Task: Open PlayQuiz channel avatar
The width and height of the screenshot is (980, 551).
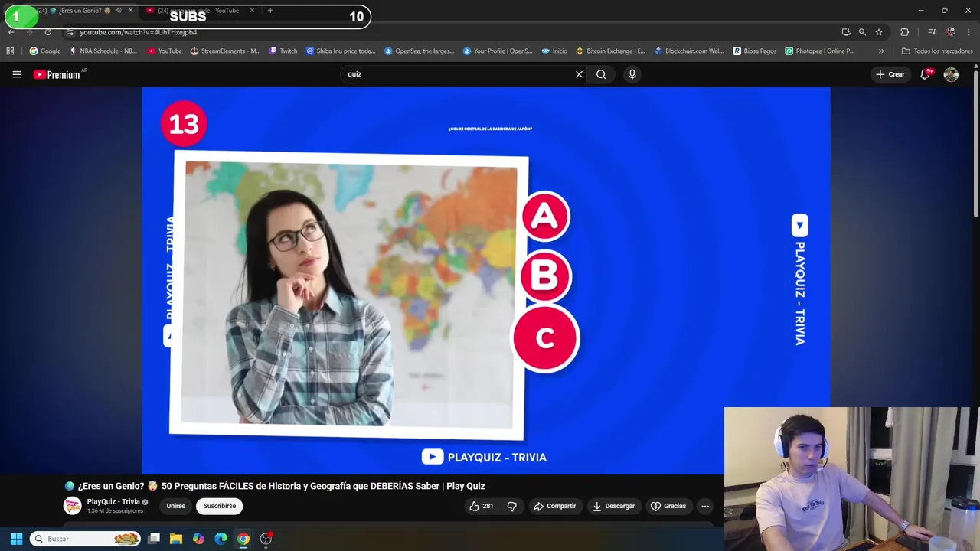Action: [x=72, y=506]
